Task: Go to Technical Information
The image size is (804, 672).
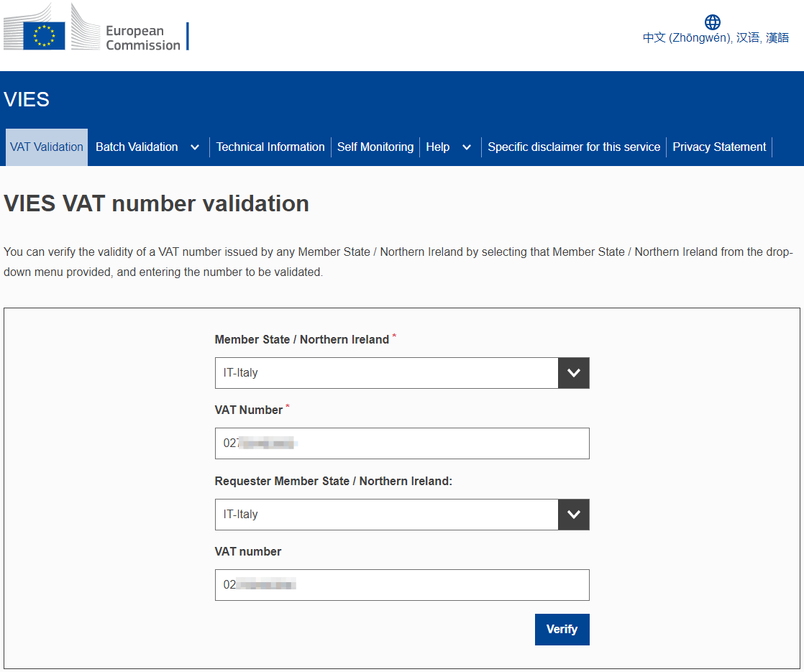Action: click(x=270, y=147)
